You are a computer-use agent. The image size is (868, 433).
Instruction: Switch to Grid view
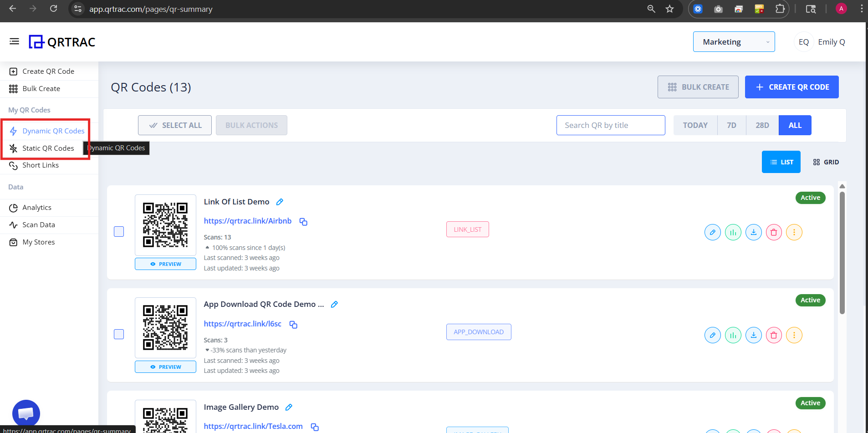(826, 162)
